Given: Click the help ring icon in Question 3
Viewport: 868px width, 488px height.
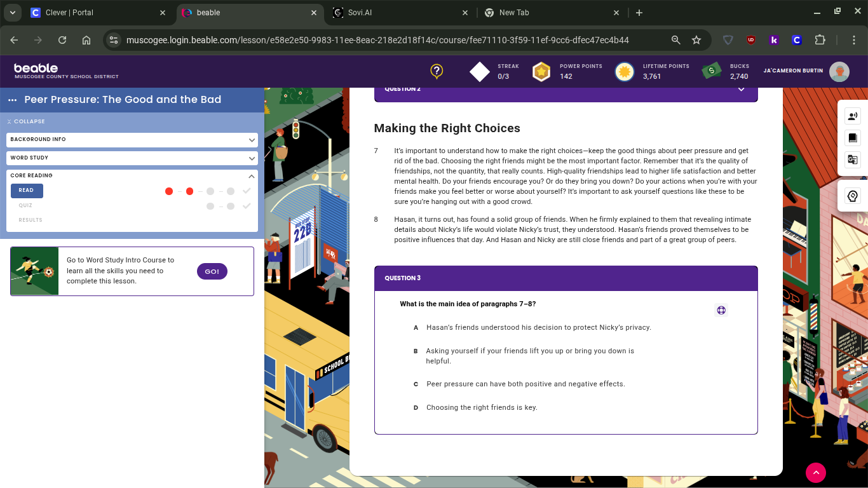Looking at the screenshot, I should pos(721,310).
